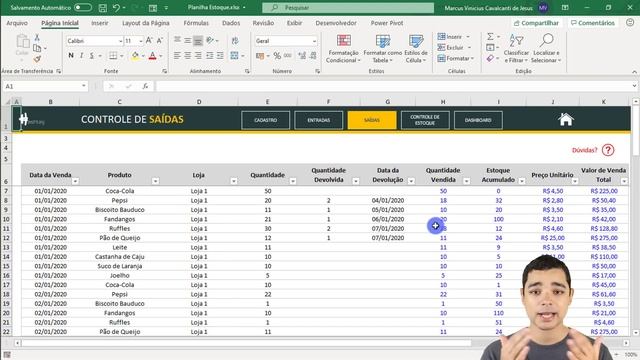Click the Dúvidas question mark icon
This screenshot has height=360, width=640.
[608, 150]
